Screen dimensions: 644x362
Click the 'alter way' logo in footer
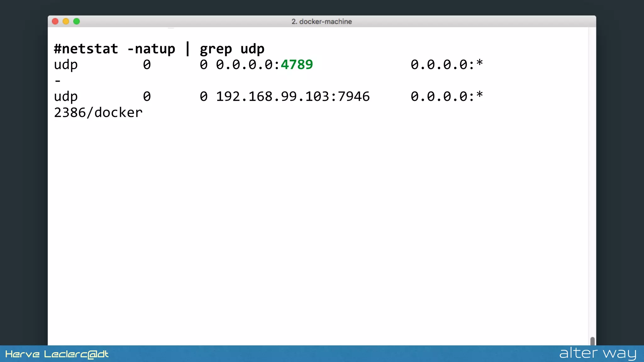point(598,353)
